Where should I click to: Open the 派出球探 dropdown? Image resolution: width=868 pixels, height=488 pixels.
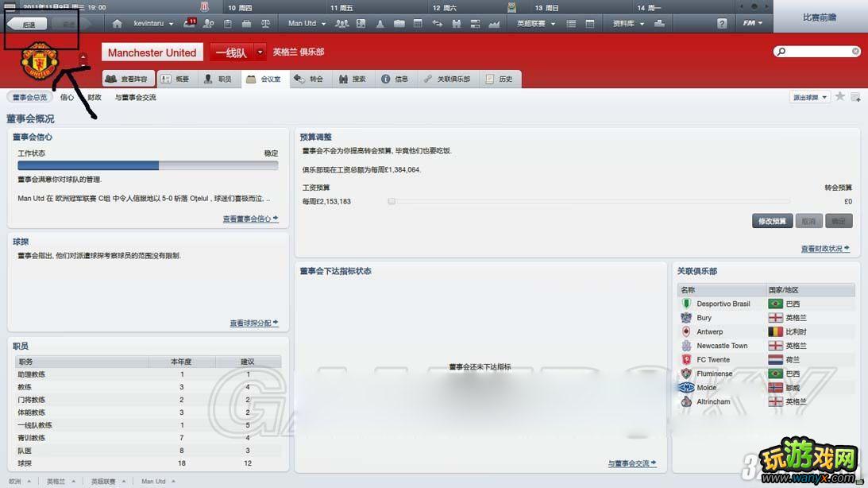pyautogui.click(x=810, y=97)
